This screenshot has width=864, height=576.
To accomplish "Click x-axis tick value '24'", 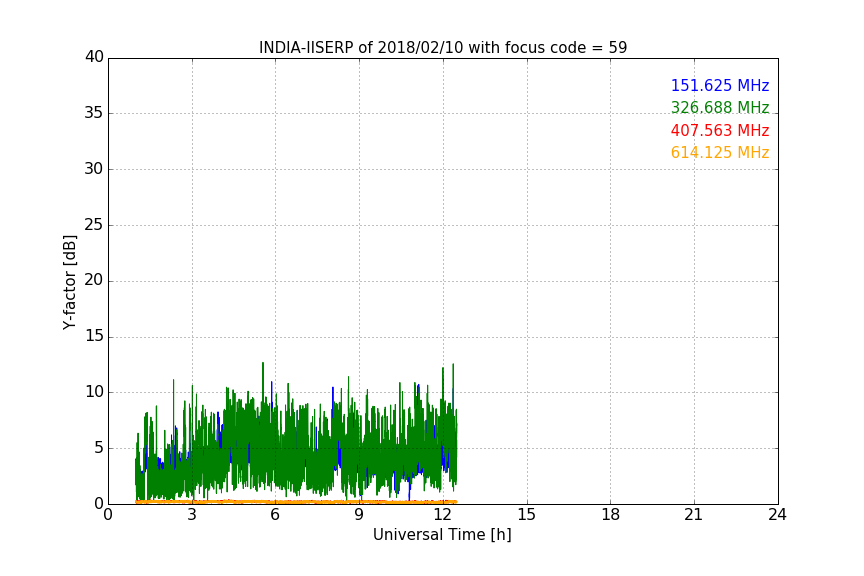I will click(x=777, y=515).
